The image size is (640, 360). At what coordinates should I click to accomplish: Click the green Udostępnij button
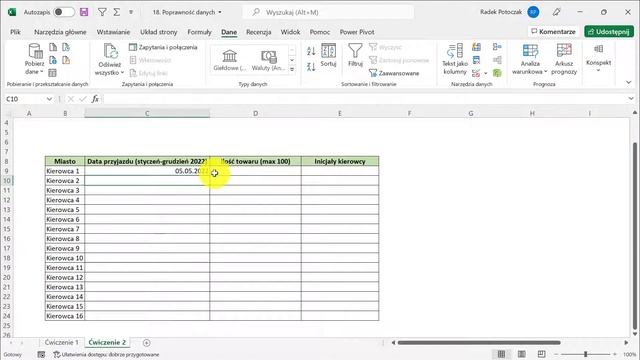point(609,31)
